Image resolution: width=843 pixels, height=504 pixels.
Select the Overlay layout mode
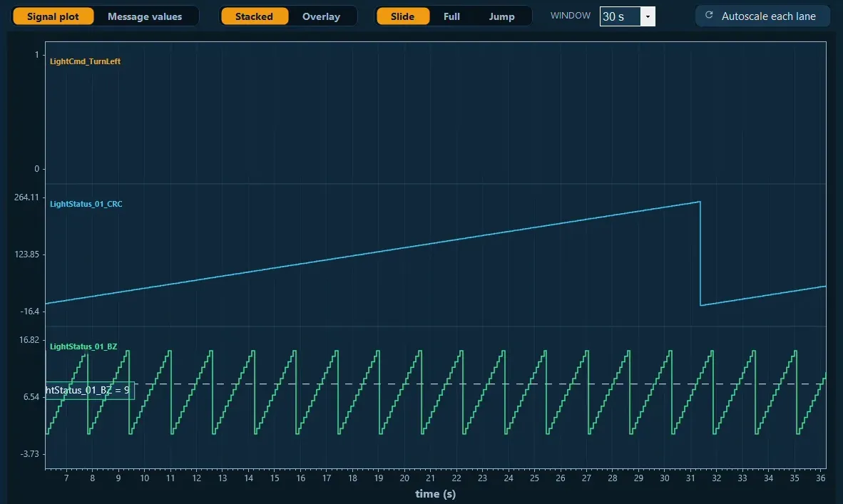(x=321, y=16)
